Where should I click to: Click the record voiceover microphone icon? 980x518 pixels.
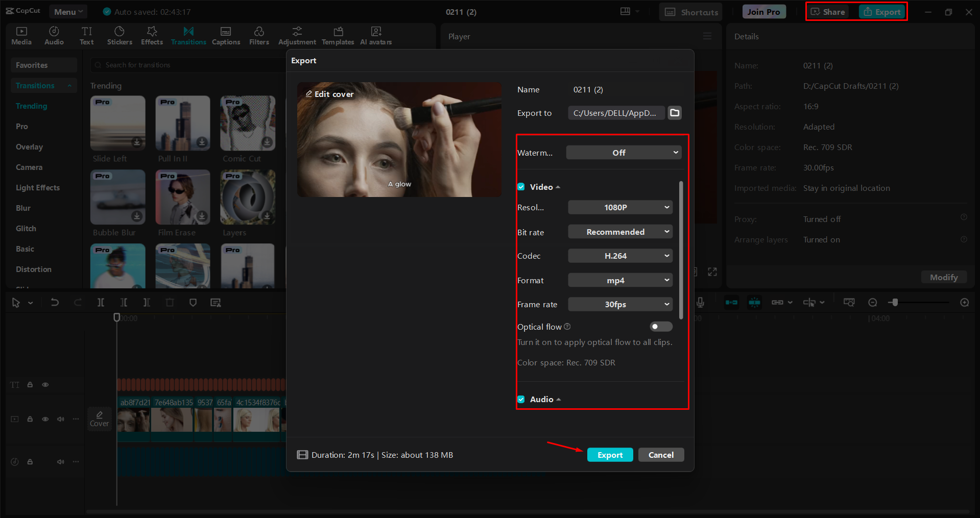pos(700,302)
